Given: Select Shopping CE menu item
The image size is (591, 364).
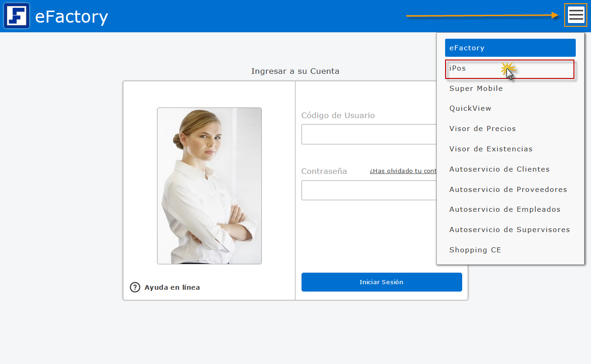Looking at the screenshot, I should (x=475, y=250).
